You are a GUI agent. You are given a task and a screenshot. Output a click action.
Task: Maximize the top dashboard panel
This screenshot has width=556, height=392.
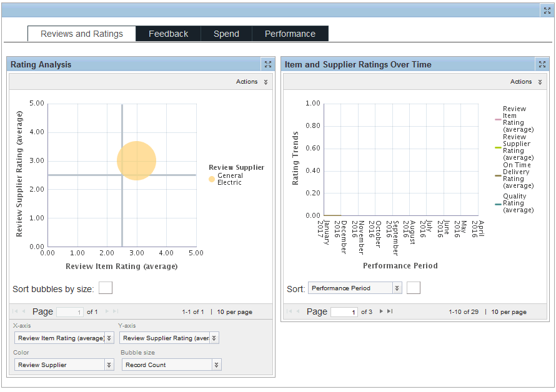pos(547,11)
